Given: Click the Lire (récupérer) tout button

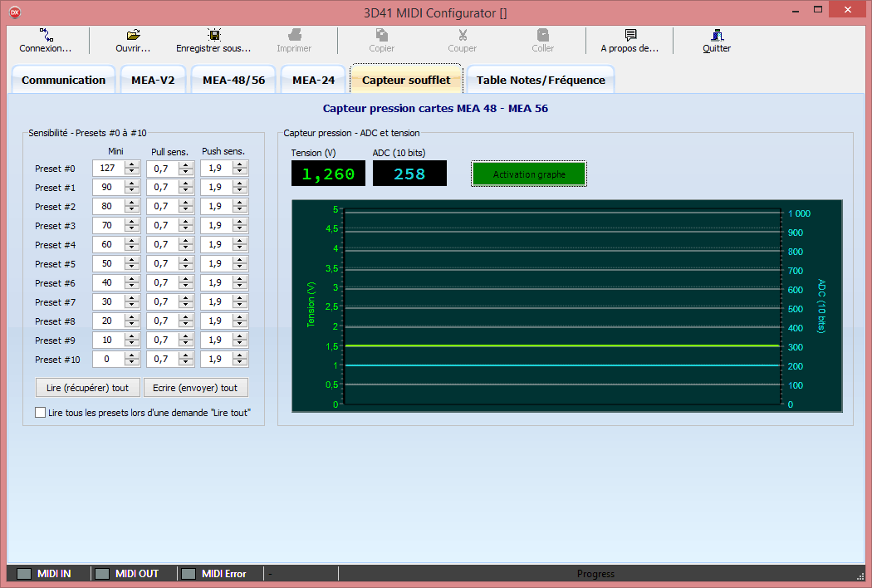Looking at the screenshot, I should click(87, 388).
